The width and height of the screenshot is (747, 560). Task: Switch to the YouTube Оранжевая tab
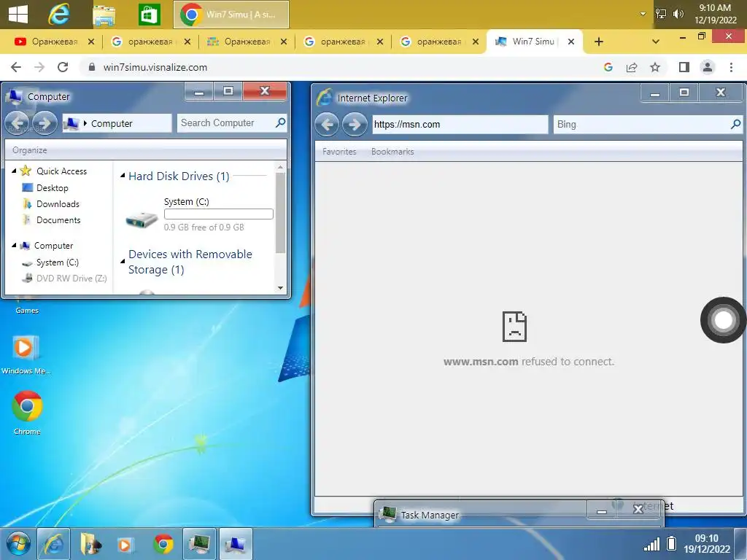pyautogui.click(x=54, y=42)
